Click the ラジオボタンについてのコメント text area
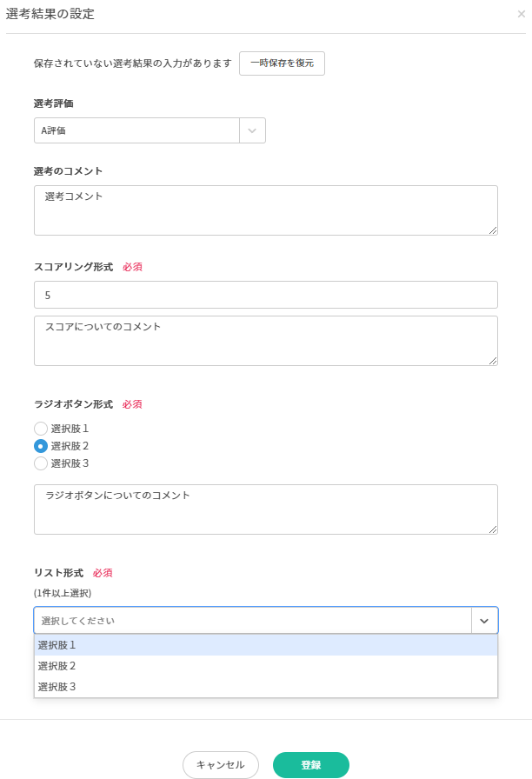Image resolution: width=532 pixels, height=779 pixels. [x=265, y=509]
